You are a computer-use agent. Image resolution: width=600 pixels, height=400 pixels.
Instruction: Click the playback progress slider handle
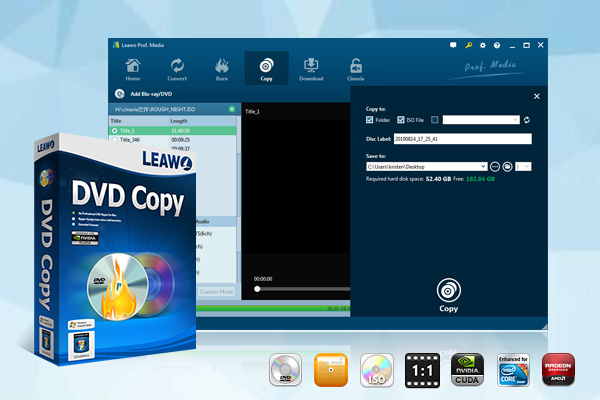[257, 289]
